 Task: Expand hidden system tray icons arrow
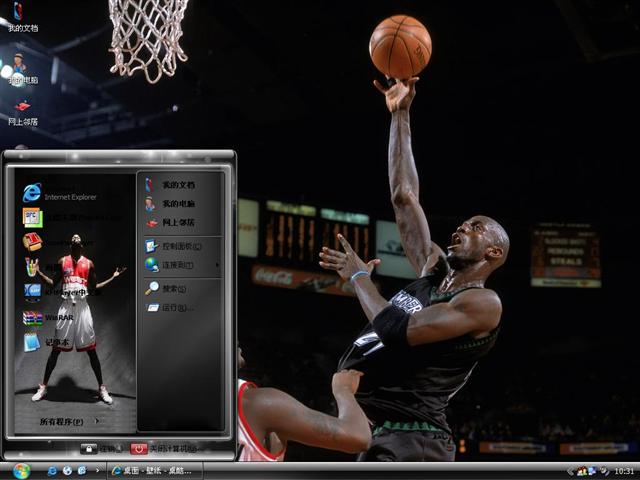point(571,471)
